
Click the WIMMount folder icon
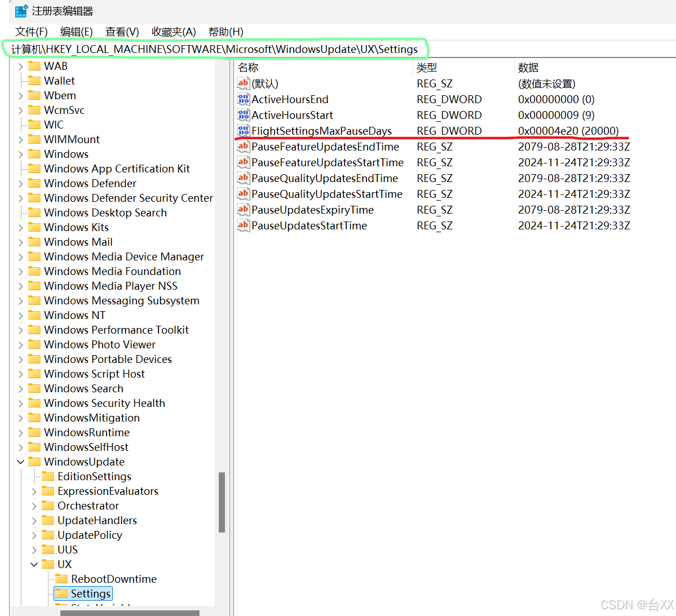coord(34,139)
